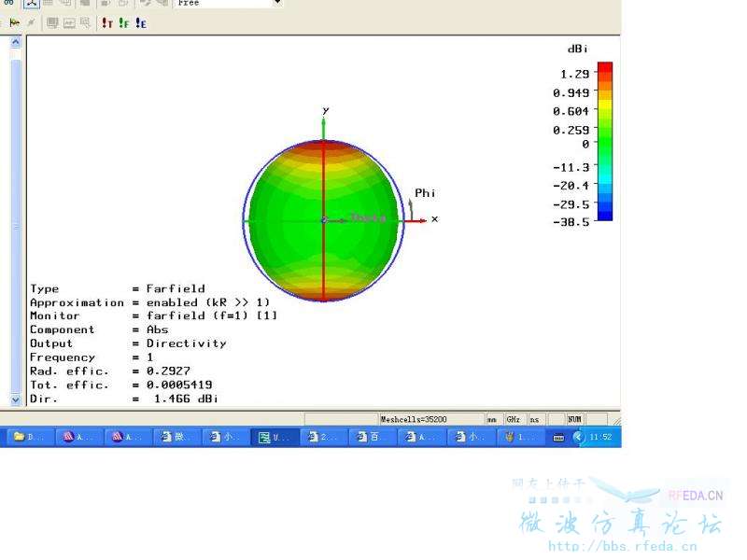
Task: Click the keyboard icon in system tray
Action: click(x=559, y=437)
